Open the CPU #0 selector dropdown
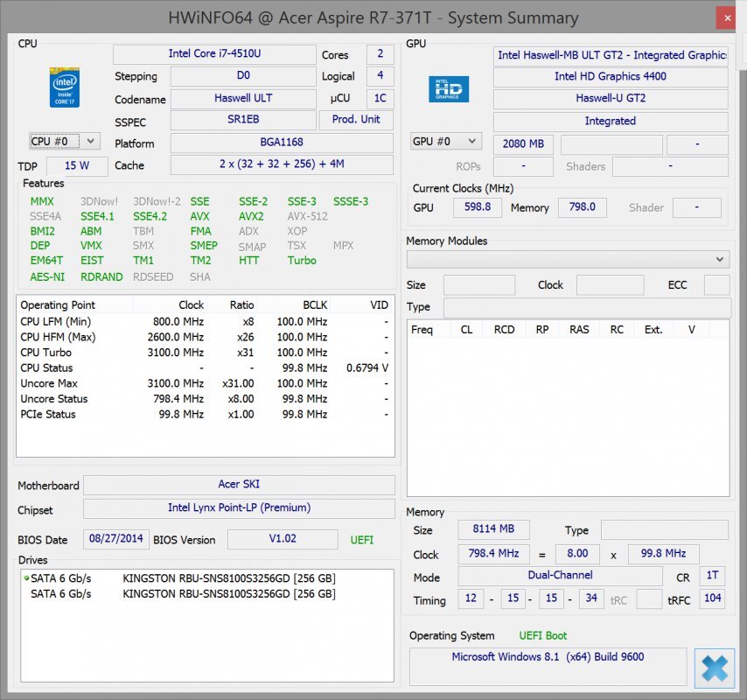This screenshot has height=700, width=747. click(61, 141)
